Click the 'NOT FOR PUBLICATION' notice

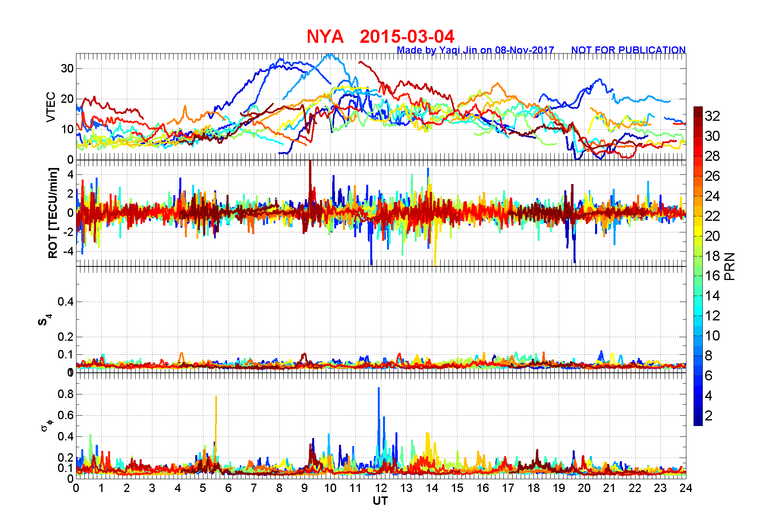(x=628, y=50)
